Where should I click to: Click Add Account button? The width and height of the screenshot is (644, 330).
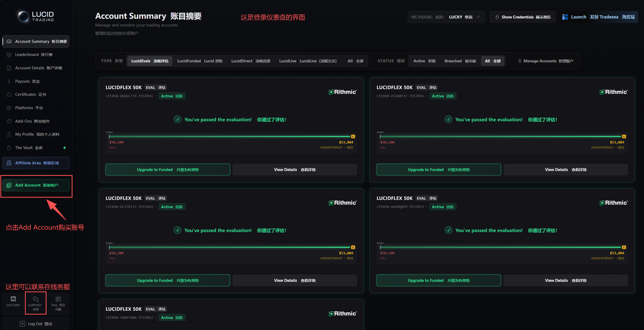(36, 185)
